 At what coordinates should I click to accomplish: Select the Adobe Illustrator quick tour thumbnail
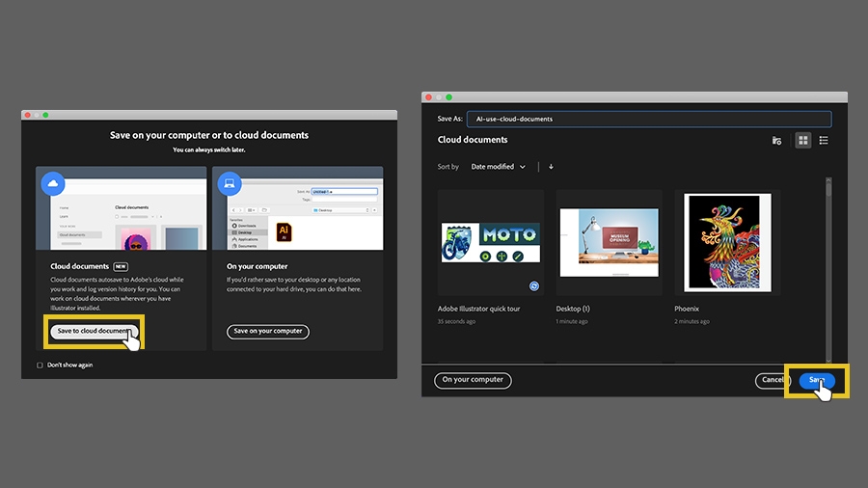click(x=491, y=242)
